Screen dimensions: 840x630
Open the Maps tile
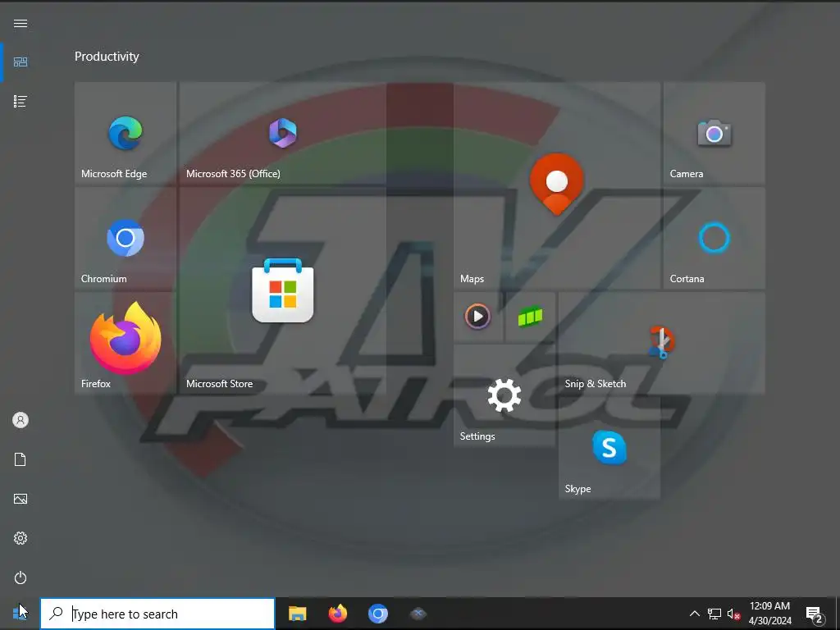(557, 185)
